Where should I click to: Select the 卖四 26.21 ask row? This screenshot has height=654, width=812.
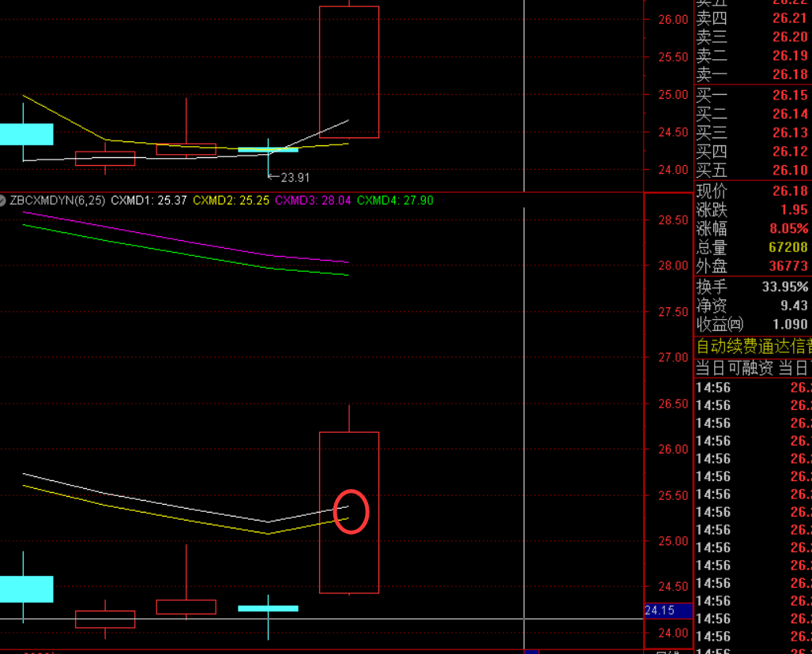(753, 18)
